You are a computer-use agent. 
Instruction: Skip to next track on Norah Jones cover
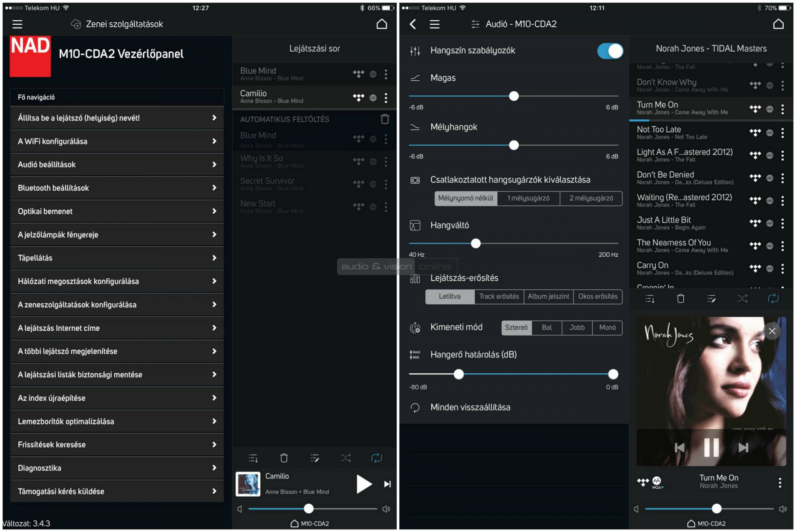[743, 447]
